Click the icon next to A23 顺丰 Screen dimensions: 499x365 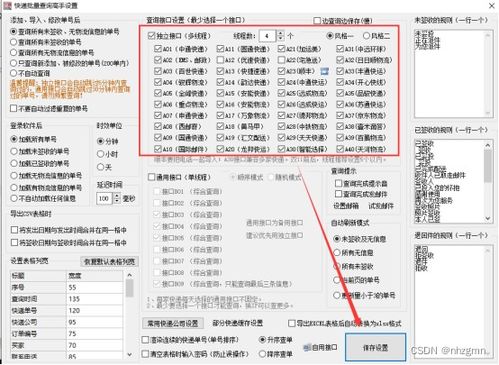324,71
